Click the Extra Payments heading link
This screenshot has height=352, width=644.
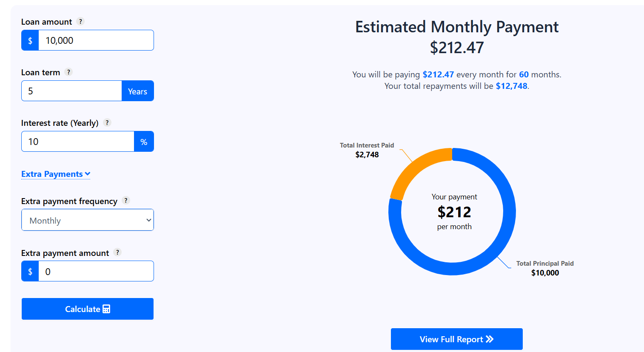coord(52,174)
